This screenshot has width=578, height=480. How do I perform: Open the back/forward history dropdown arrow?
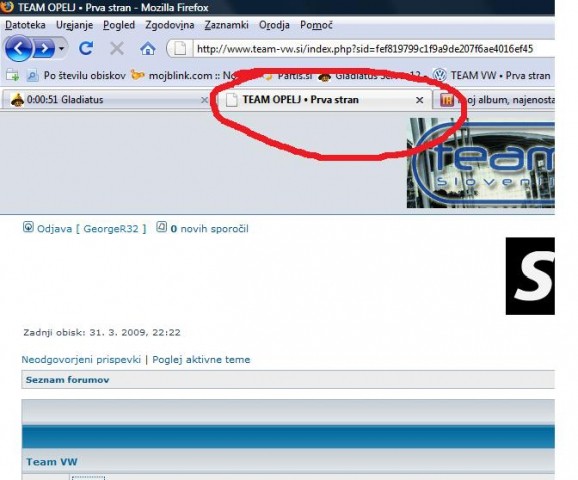point(62,48)
